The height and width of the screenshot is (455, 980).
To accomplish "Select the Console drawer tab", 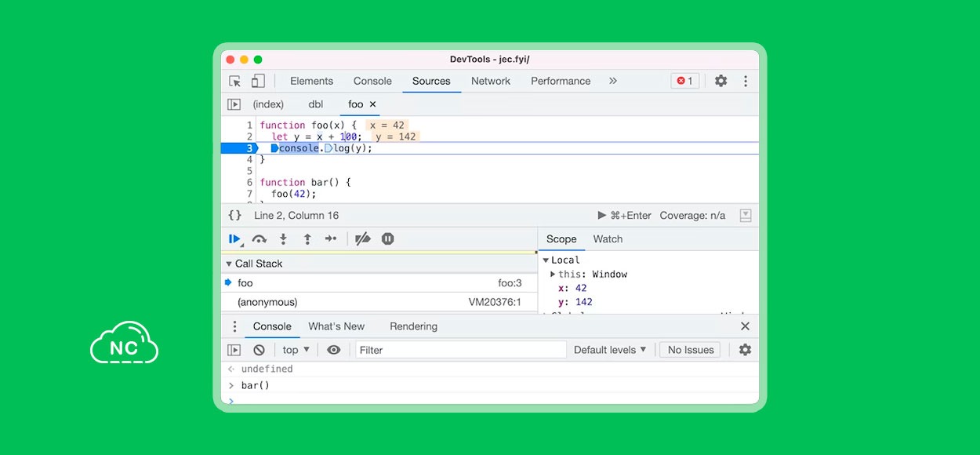I will (272, 326).
